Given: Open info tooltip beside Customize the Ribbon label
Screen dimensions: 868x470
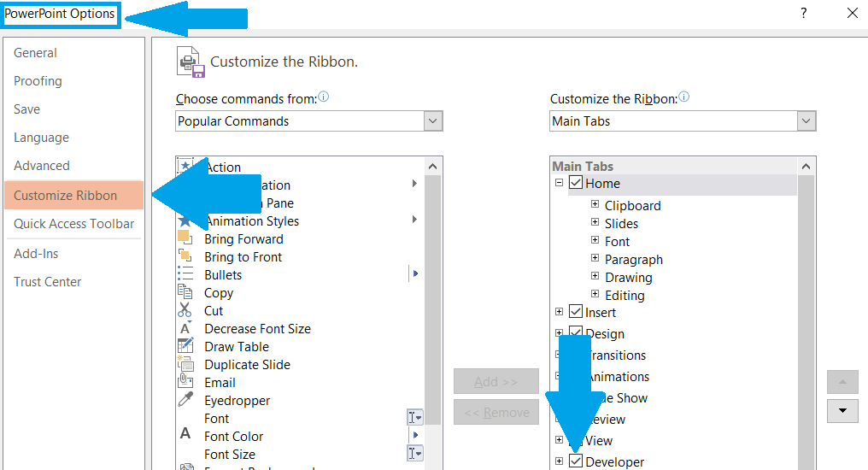Looking at the screenshot, I should pyautogui.click(x=684, y=97).
